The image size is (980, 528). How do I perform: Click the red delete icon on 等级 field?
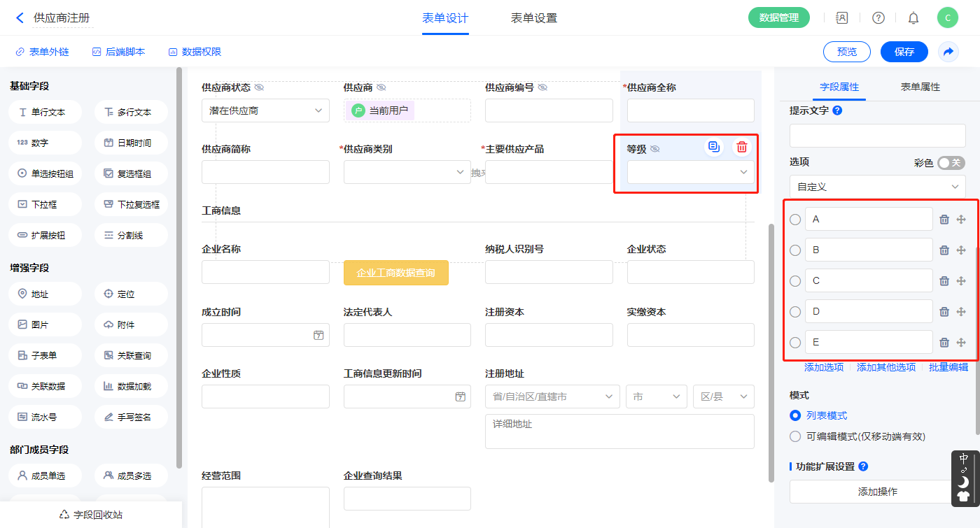[742, 147]
